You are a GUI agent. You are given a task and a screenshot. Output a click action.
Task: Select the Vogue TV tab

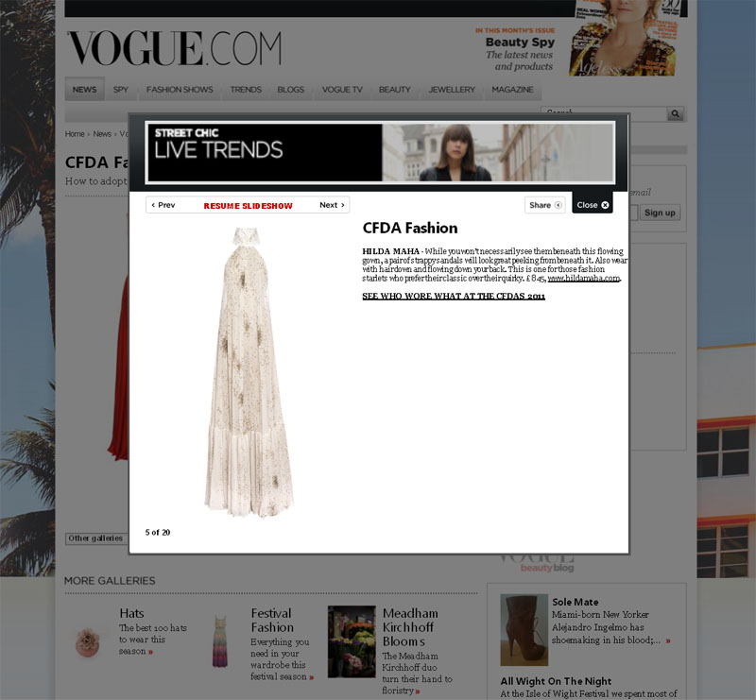342,90
